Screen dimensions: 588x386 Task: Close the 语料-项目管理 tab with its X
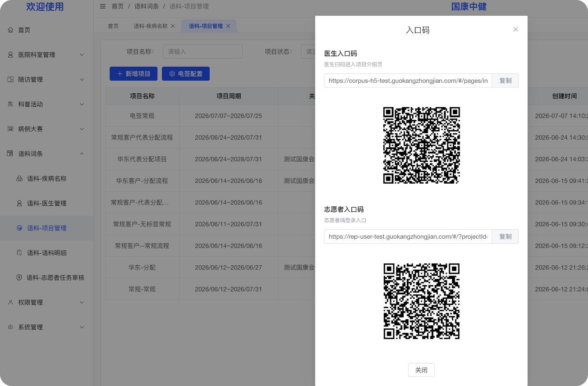228,26
